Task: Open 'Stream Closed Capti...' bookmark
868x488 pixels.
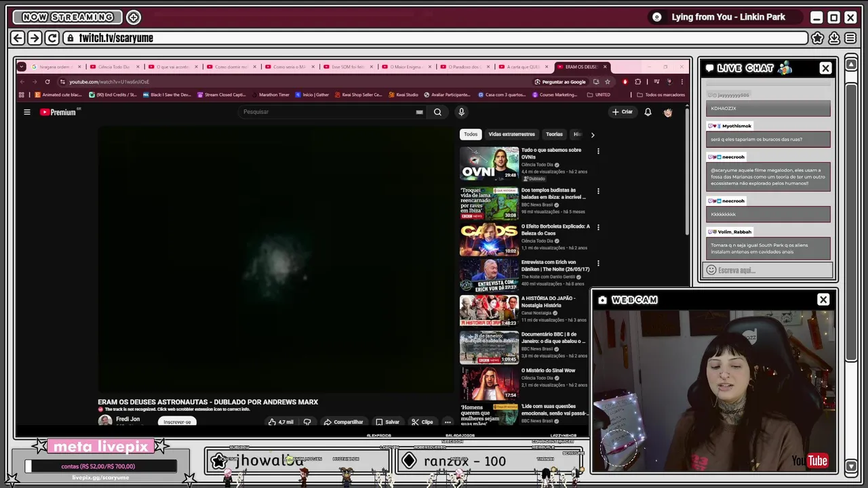Action: [221, 95]
